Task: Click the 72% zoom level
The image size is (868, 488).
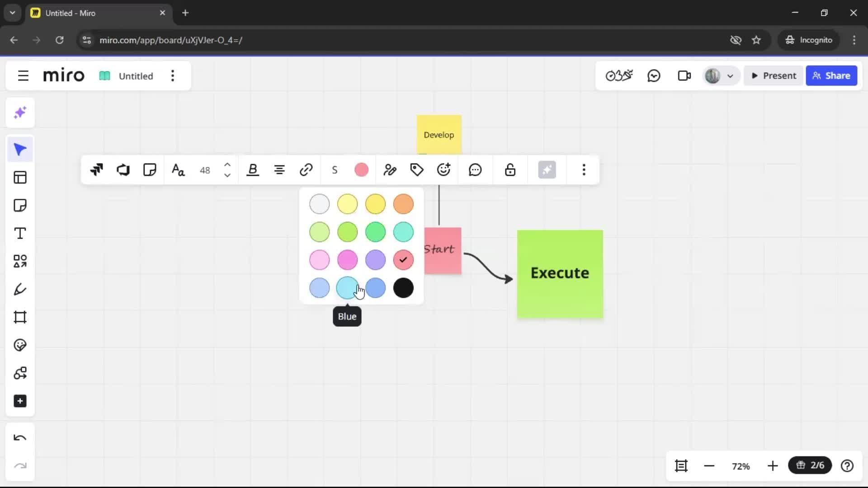Action: [741, 466]
